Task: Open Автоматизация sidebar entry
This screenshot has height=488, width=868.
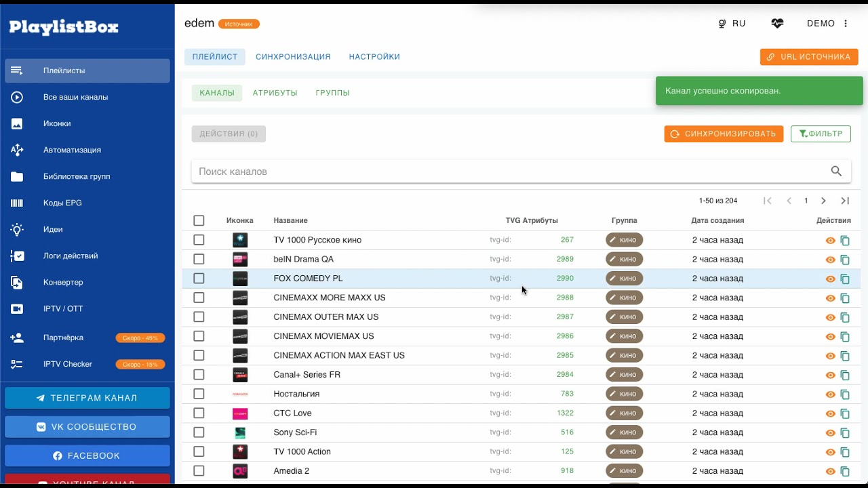Action: point(87,150)
